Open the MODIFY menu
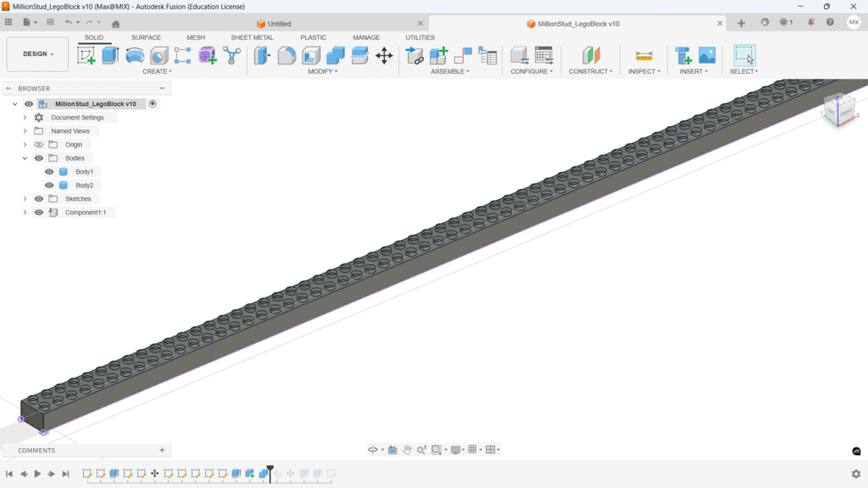 click(322, 72)
